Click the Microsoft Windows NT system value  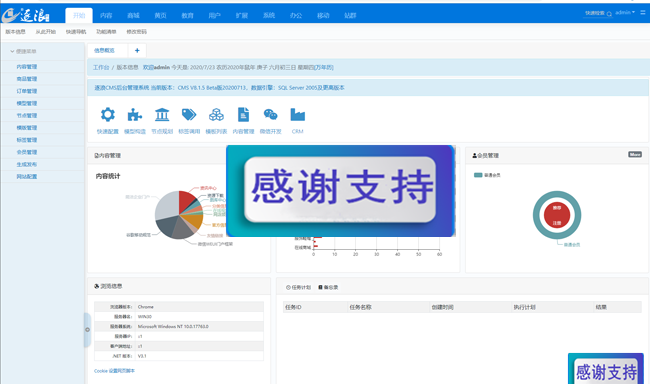(173, 326)
